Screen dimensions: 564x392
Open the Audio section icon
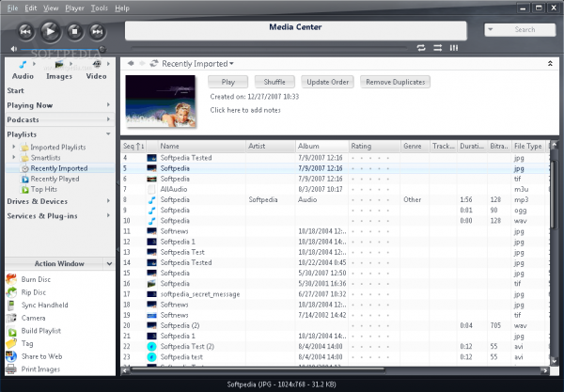[x=23, y=65]
